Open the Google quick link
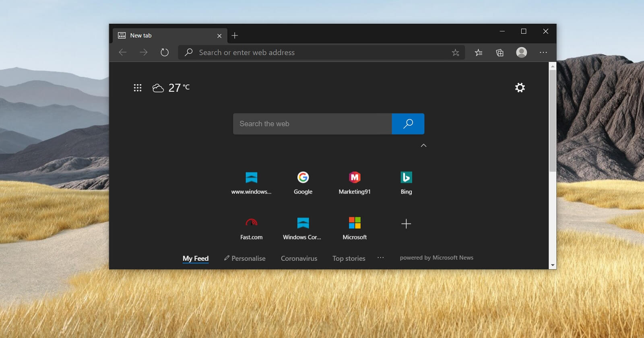This screenshot has width=644, height=338. (x=303, y=183)
